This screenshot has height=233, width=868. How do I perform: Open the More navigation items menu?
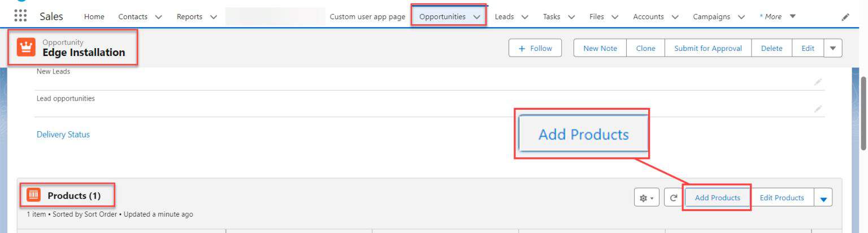coord(778,16)
